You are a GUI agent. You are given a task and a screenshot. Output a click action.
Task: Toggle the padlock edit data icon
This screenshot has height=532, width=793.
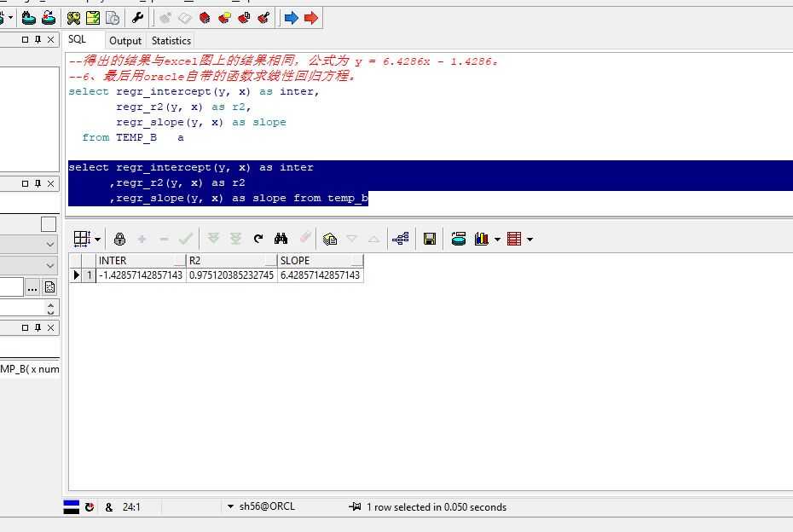point(120,239)
